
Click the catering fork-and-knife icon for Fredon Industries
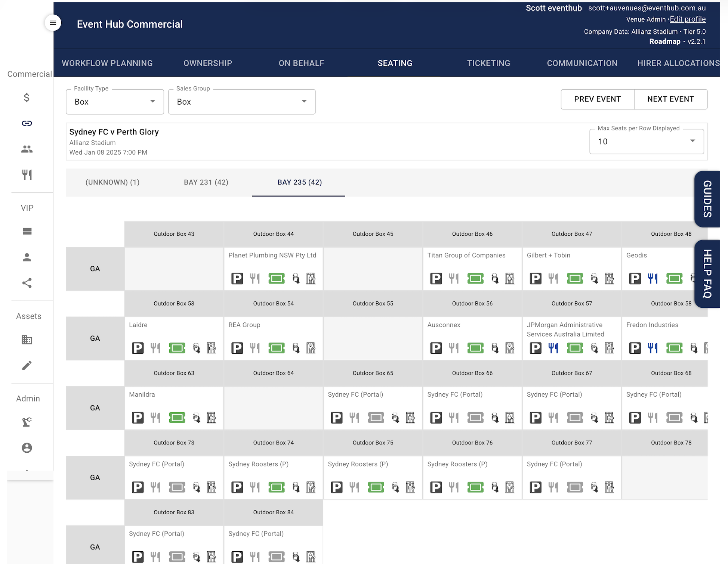tap(652, 348)
